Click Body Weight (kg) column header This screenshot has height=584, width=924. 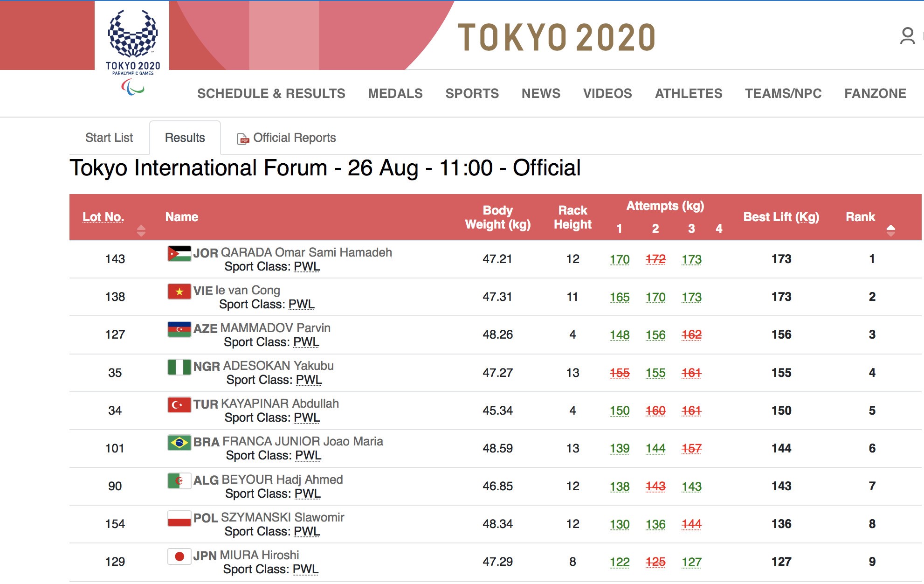(x=498, y=217)
